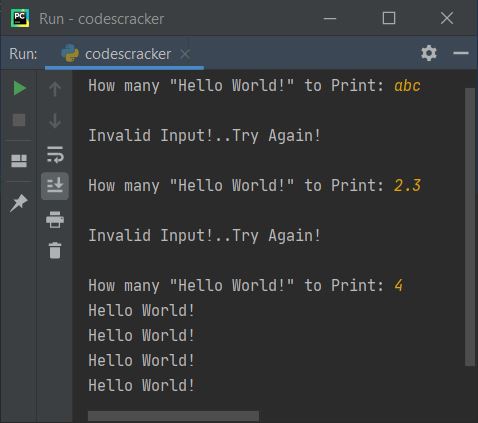Viewport: 478px width, 423px height.
Task: Click the console vertical scrollbar
Action: pos(470,227)
